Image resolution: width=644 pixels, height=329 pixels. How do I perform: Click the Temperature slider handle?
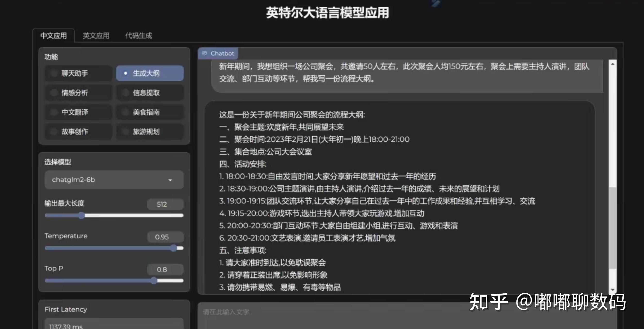pos(174,248)
